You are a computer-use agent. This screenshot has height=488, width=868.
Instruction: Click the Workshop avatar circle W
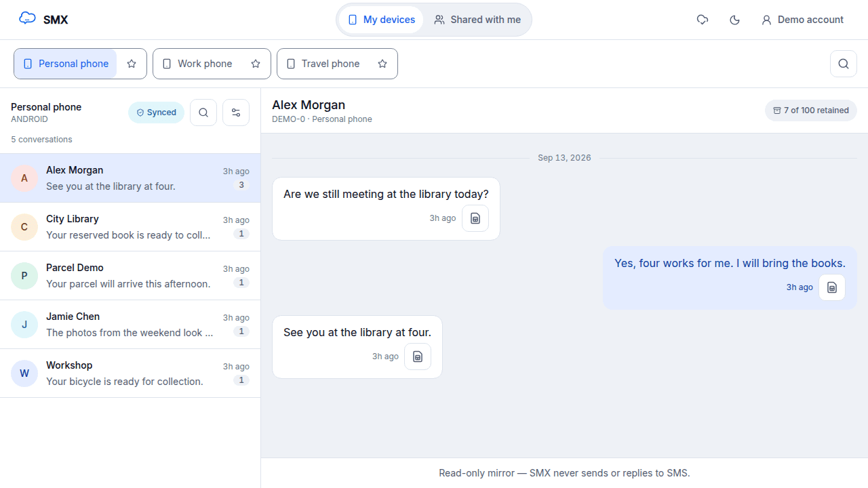24,373
